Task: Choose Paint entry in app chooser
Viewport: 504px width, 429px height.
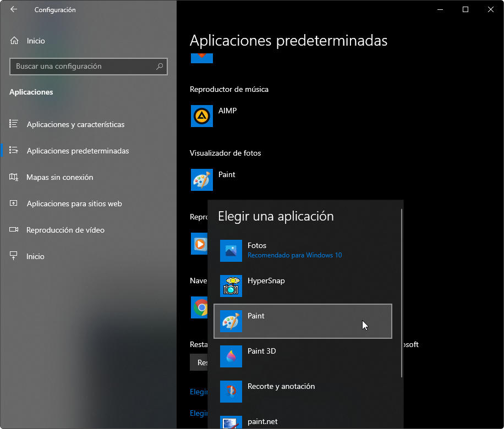Action: point(303,321)
